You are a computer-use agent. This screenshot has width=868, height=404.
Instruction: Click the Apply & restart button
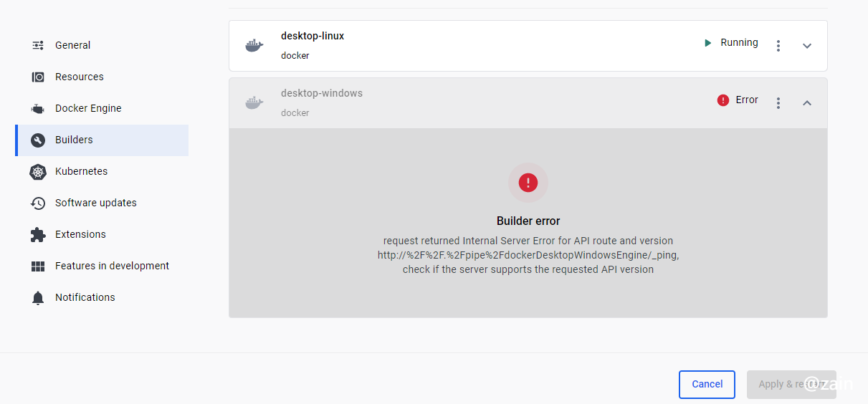coord(791,385)
